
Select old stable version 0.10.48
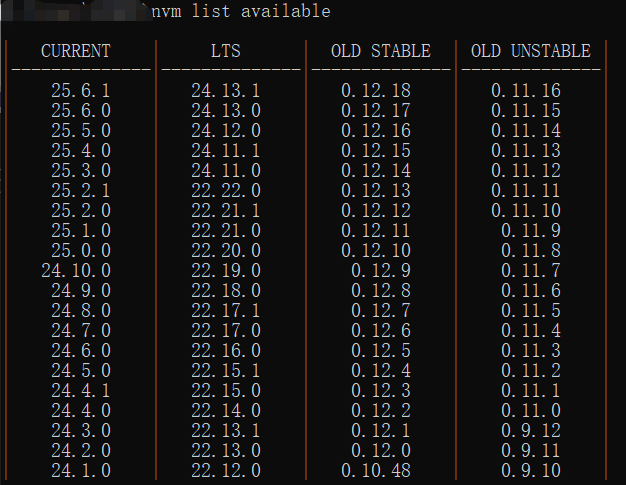coord(376,470)
